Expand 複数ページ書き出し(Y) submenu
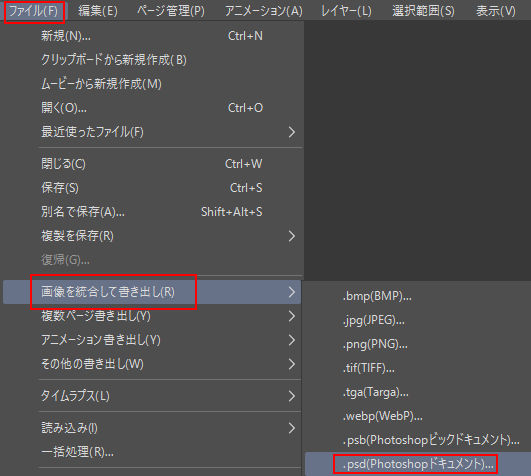The height and width of the screenshot is (476, 531). 152,316
